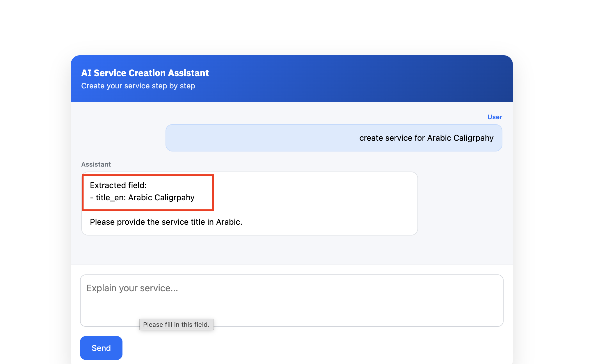Viewport: 608px width, 364px height.
Task: Click the 'Extracted field:' text line
Action: tap(118, 185)
